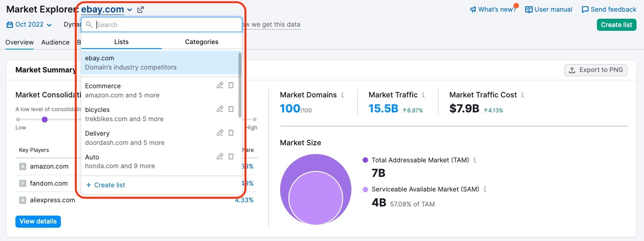Click the Market Traffic info icon
Image resolution: width=644 pixels, height=241 pixels.
[x=423, y=95]
